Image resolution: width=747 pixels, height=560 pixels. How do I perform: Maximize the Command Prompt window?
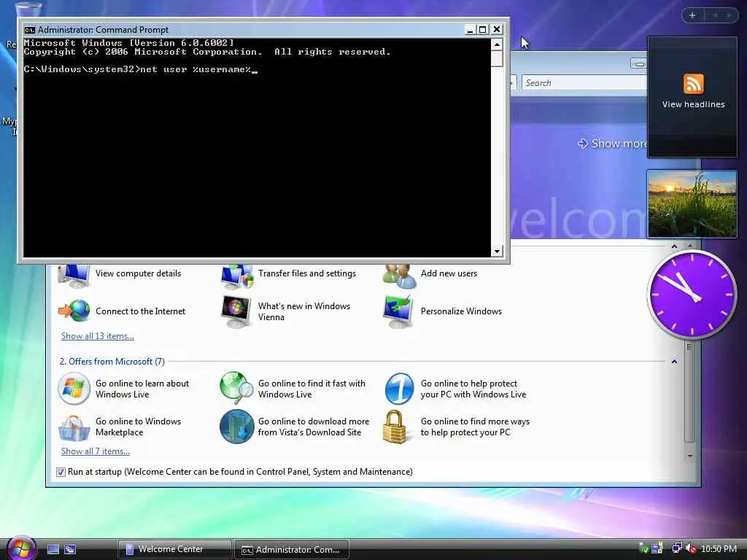tap(483, 29)
